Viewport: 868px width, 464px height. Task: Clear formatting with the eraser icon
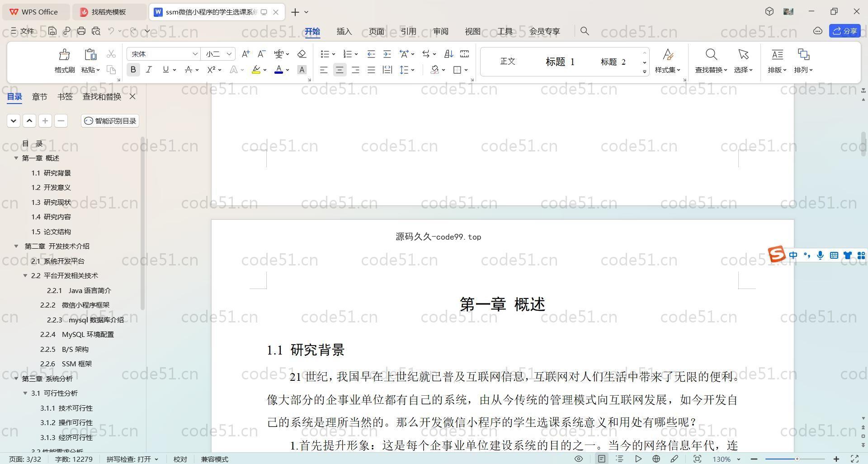(302, 54)
